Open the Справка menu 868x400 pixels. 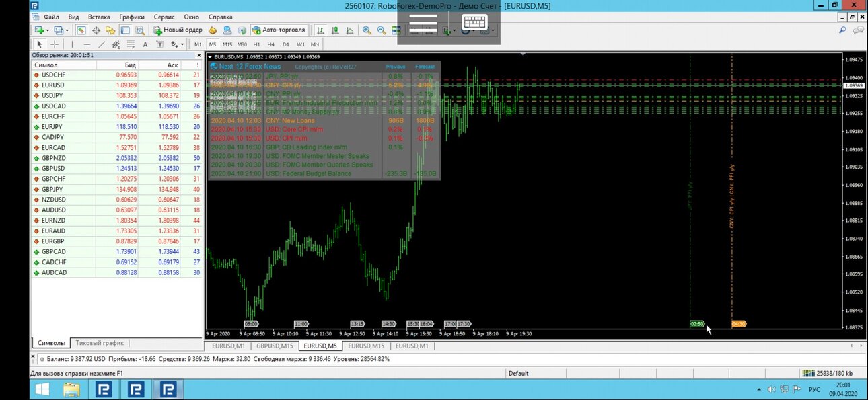pos(221,17)
